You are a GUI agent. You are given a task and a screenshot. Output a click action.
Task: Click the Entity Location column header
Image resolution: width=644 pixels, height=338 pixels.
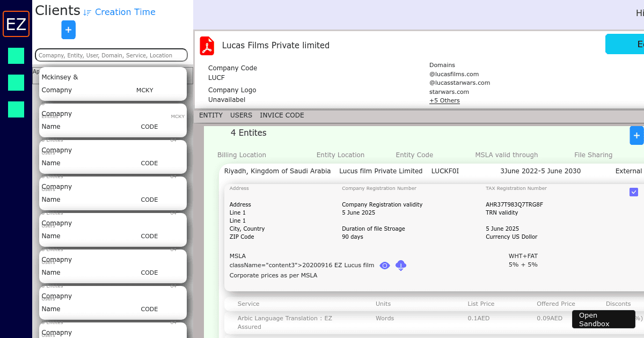pos(340,155)
